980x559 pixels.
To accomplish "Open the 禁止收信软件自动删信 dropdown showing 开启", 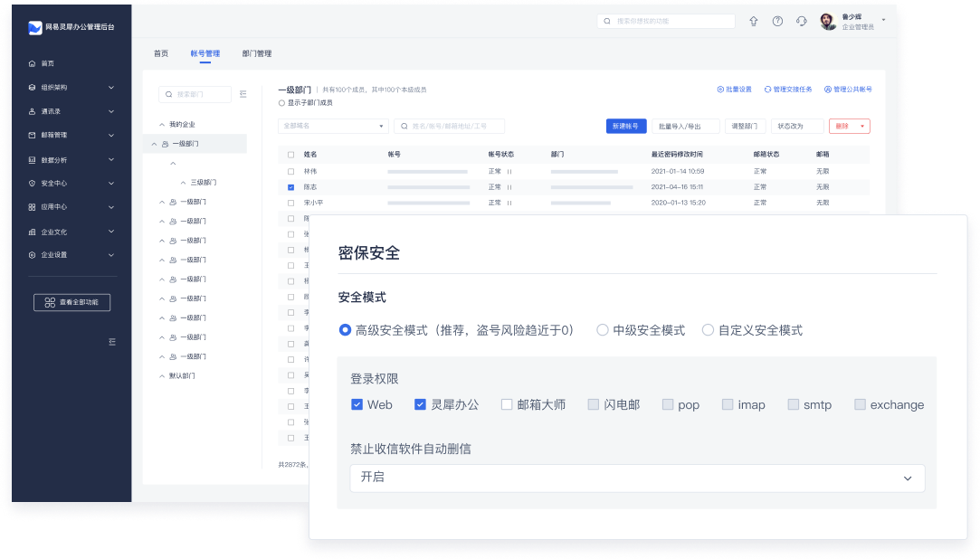I will 637,478.
